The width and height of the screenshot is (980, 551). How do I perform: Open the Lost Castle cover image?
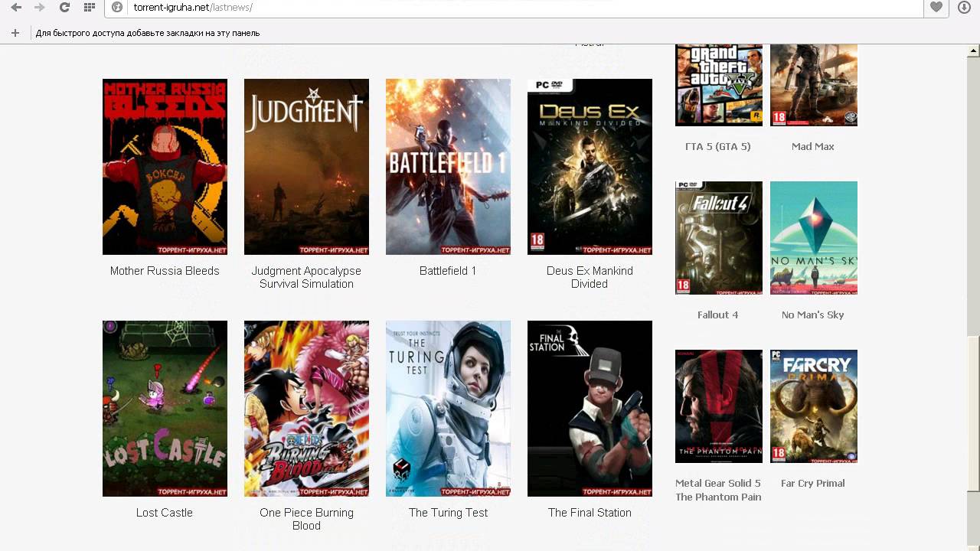165,409
